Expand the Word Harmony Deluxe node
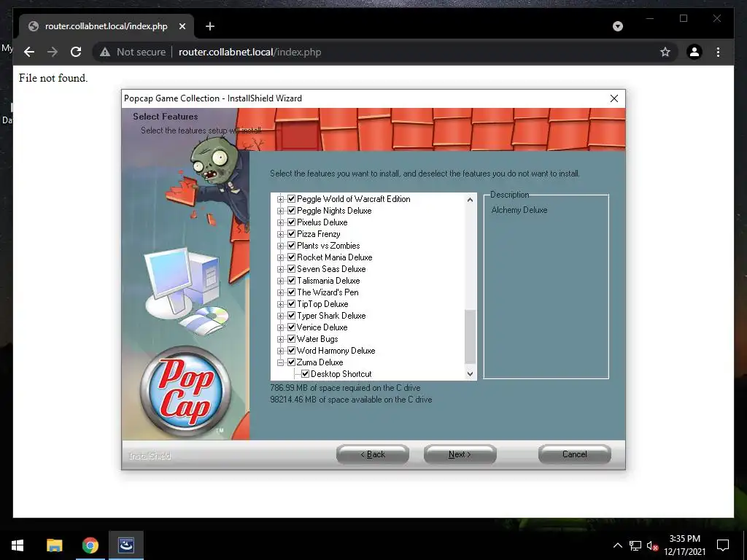Screen dimensions: 747x560 [x=280, y=351]
